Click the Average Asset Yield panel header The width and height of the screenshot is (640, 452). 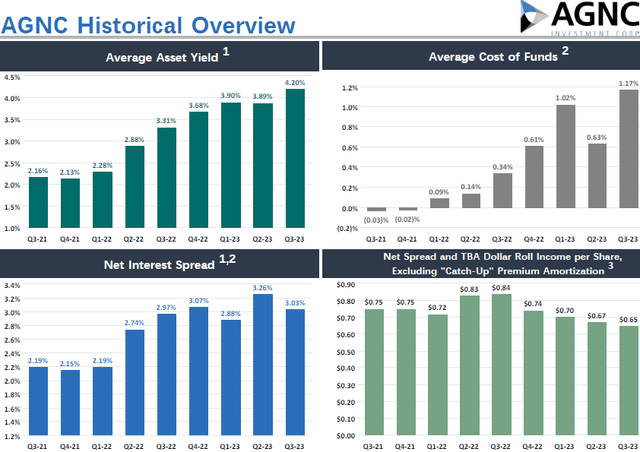coord(159,56)
